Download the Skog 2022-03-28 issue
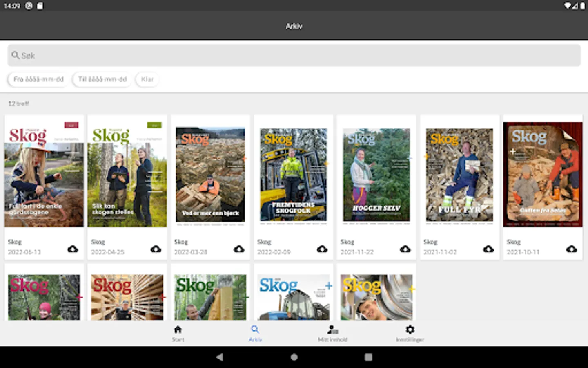Viewport: 588px width, 368px height. pos(239,249)
